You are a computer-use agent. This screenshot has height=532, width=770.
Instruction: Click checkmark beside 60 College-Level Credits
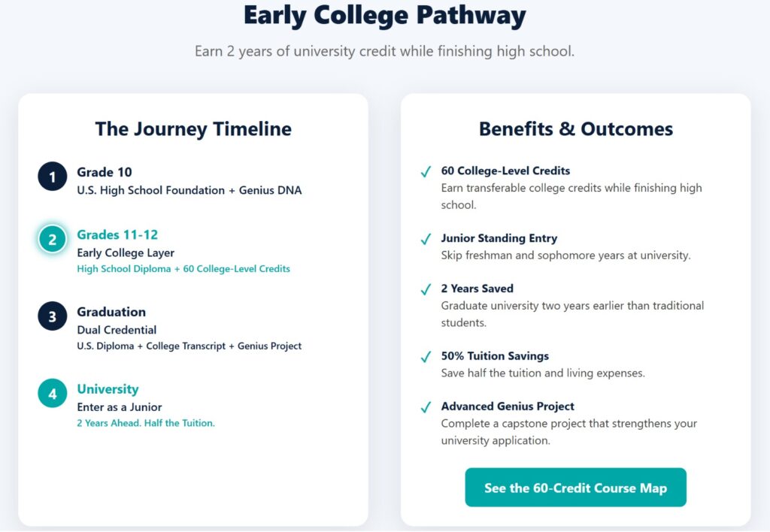tap(426, 172)
